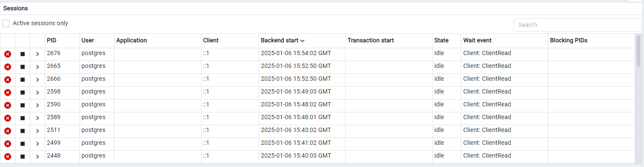The height and width of the screenshot is (167, 644).
Task: Cancel active query for PID 2665
Action: coord(23,67)
